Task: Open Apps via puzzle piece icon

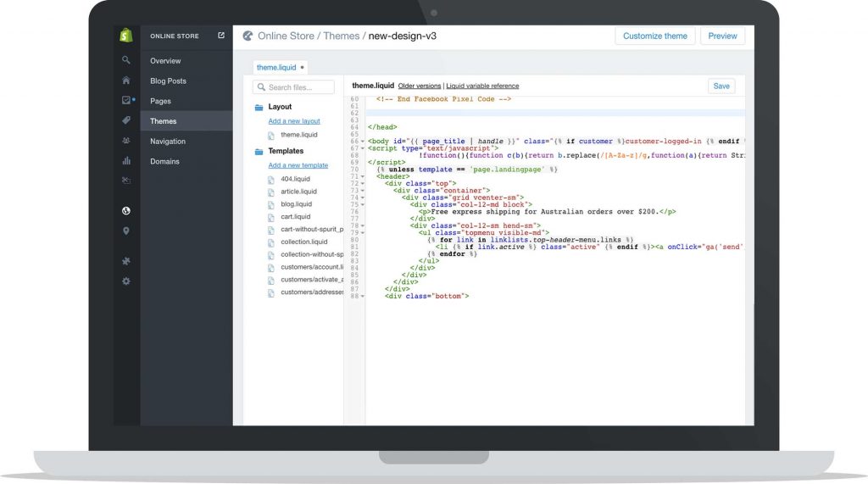Action: click(x=126, y=261)
